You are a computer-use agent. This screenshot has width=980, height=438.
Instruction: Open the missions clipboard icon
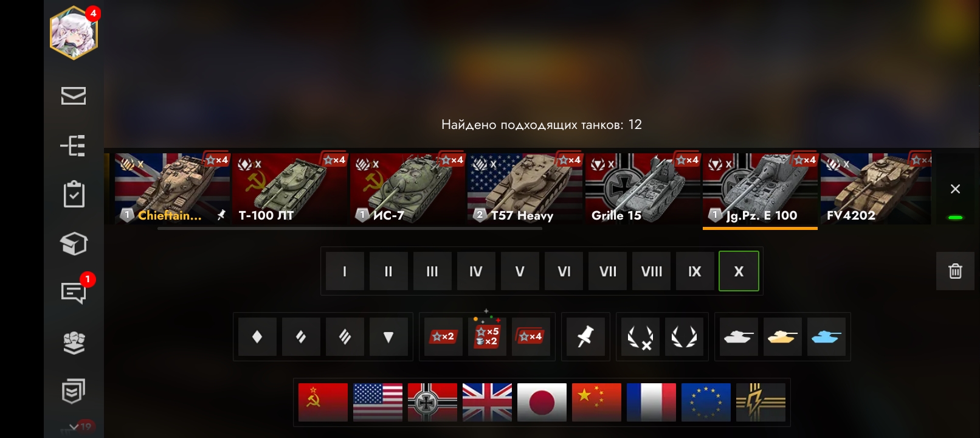[74, 195]
